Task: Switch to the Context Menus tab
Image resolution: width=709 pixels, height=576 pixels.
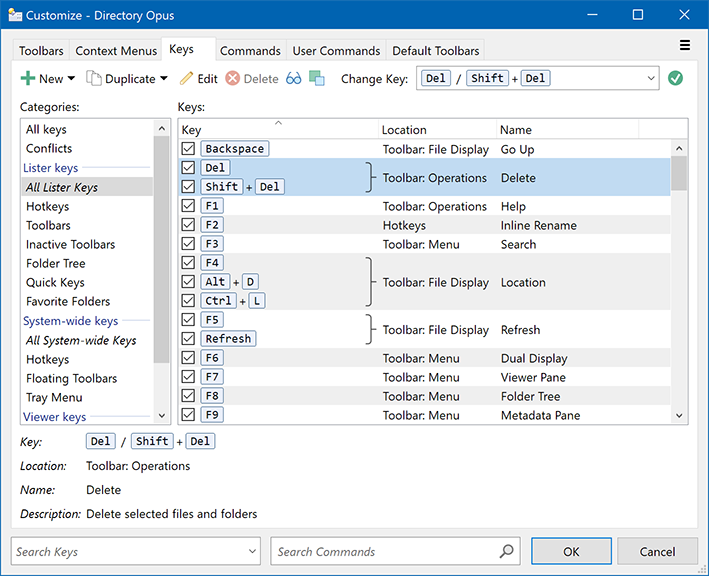Action: pyautogui.click(x=116, y=51)
